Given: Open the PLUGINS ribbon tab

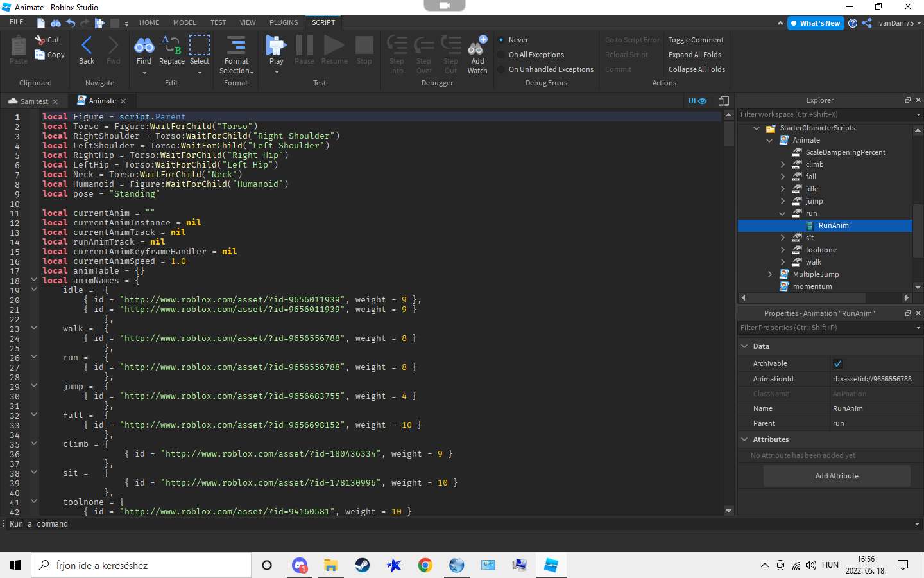Looking at the screenshot, I should (284, 22).
